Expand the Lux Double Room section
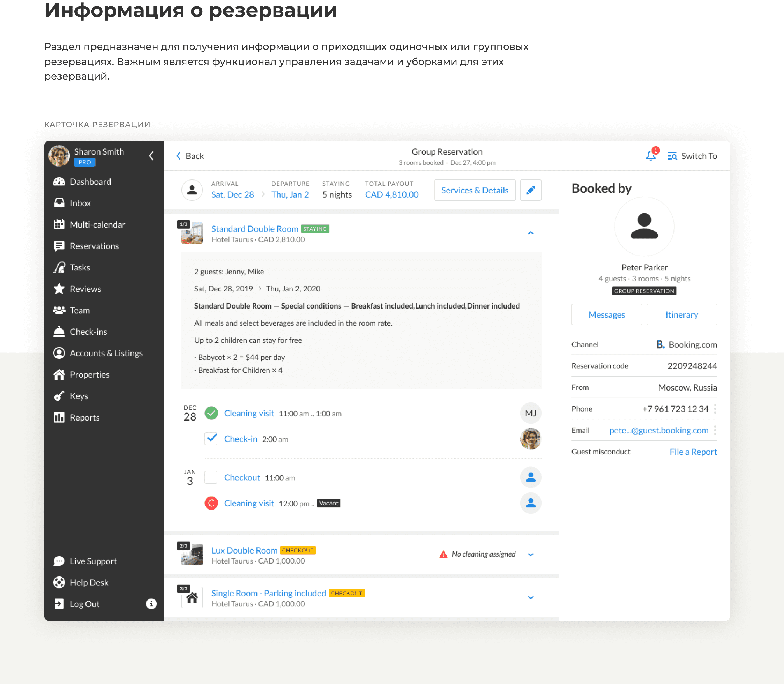Viewport: 784px width, 684px height. pyautogui.click(x=531, y=555)
